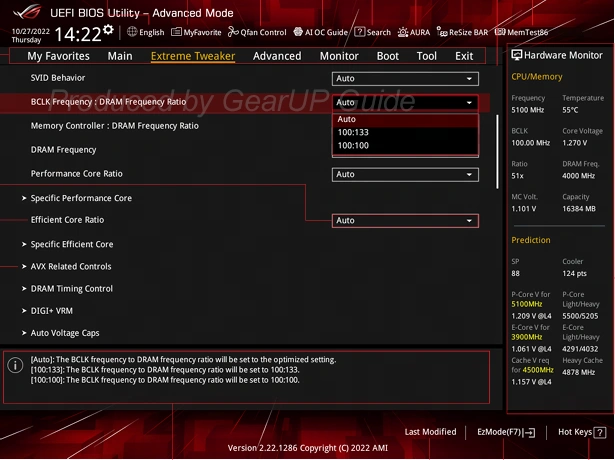The width and height of the screenshot is (615, 460).
Task: Open the Monitor tab
Action: tap(339, 56)
